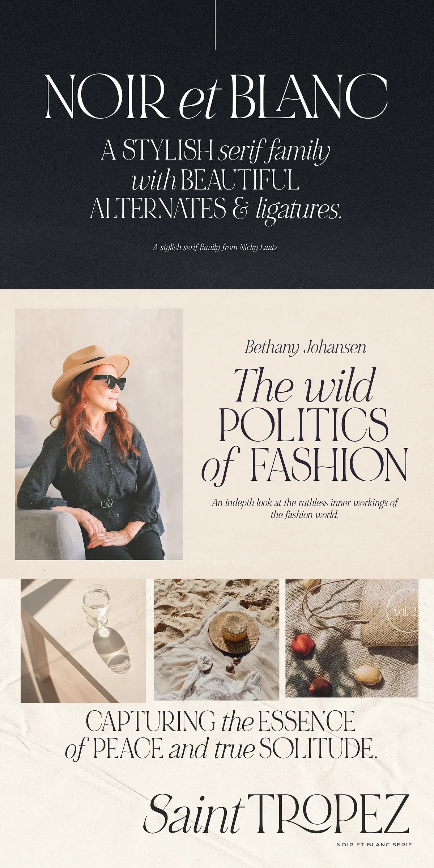This screenshot has width=434, height=868.
Task: Open the straw hat on sand photo
Action: tap(217, 639)
